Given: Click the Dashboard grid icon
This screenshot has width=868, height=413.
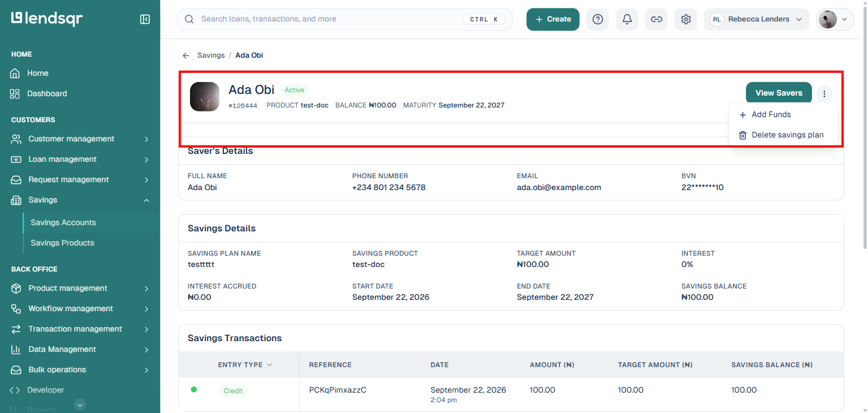Looking at the screenshot, I should 15,94.
